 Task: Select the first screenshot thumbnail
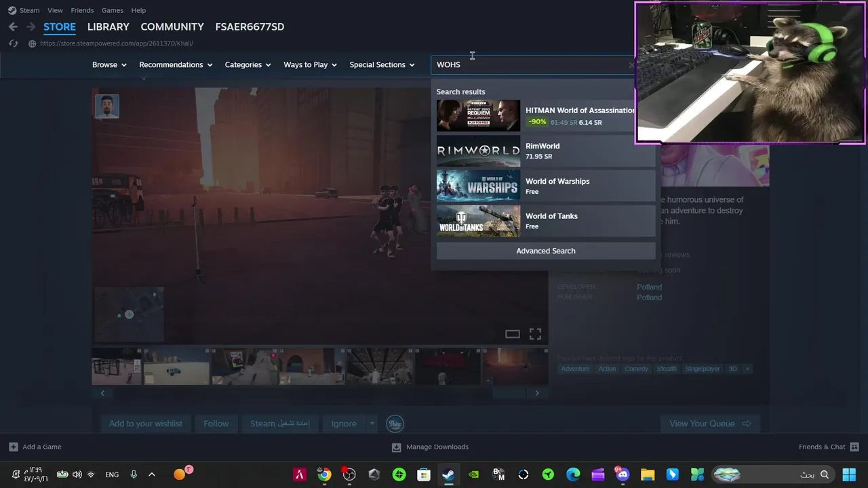coord(117,366)
